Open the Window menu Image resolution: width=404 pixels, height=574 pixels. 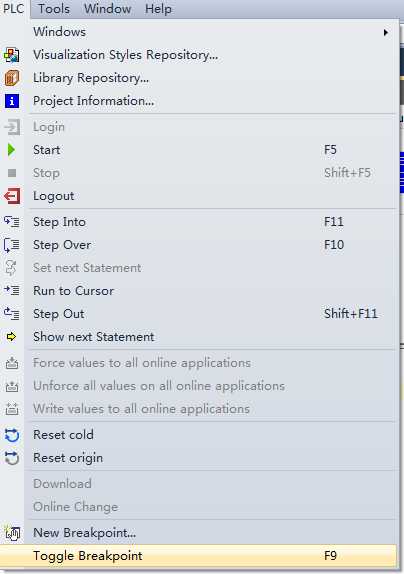(108, 9)
